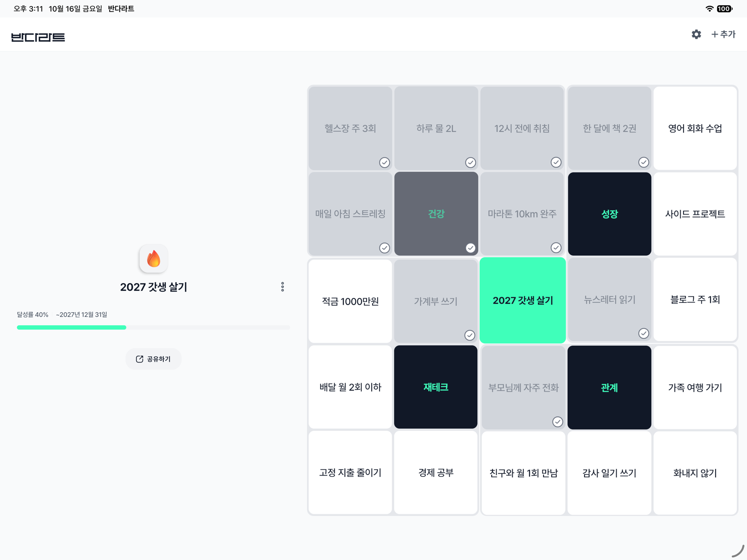Toggle the check on 헬스장 주 3회
Viewport: 747px width, 560px height.
coord(384,162)
